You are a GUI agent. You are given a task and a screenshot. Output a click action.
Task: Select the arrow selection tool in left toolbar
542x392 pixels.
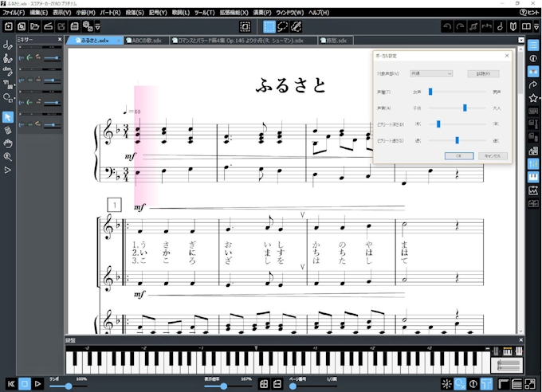coord(8,117)
